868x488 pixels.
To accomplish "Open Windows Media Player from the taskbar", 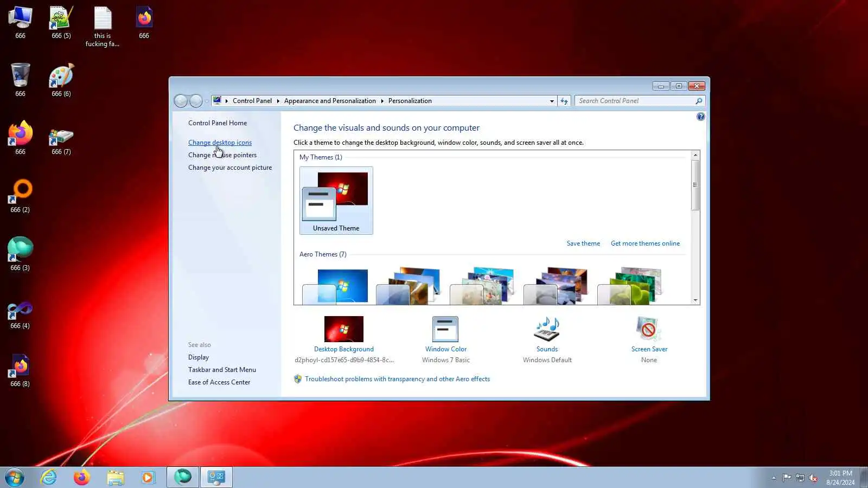I will click(148, 477).
